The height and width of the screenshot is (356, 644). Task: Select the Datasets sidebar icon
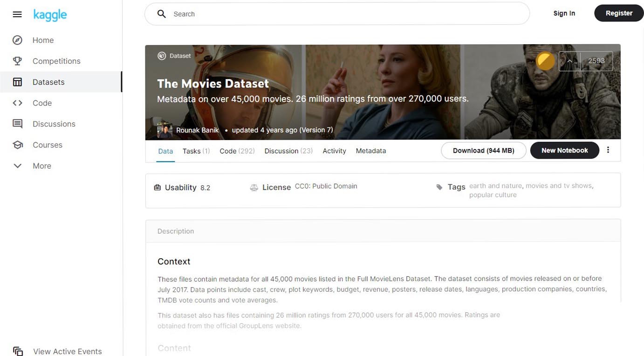[x=17, y=82]
